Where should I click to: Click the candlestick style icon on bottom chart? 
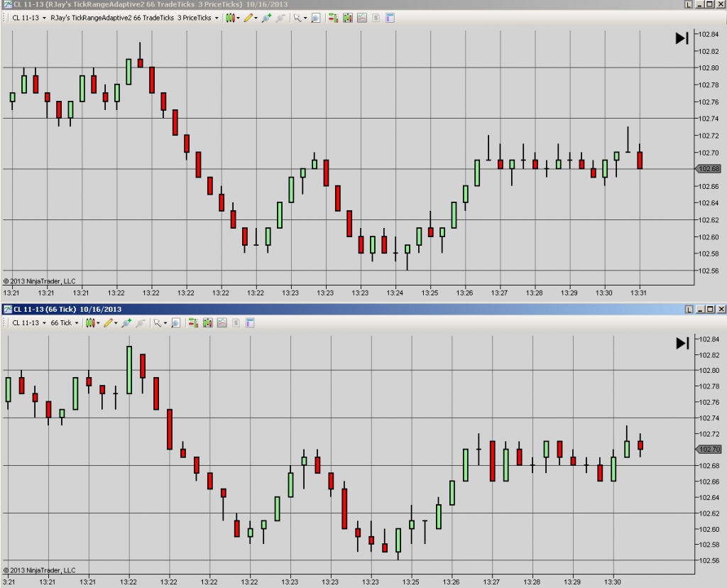pyautogui.click(x=89, y=323)
